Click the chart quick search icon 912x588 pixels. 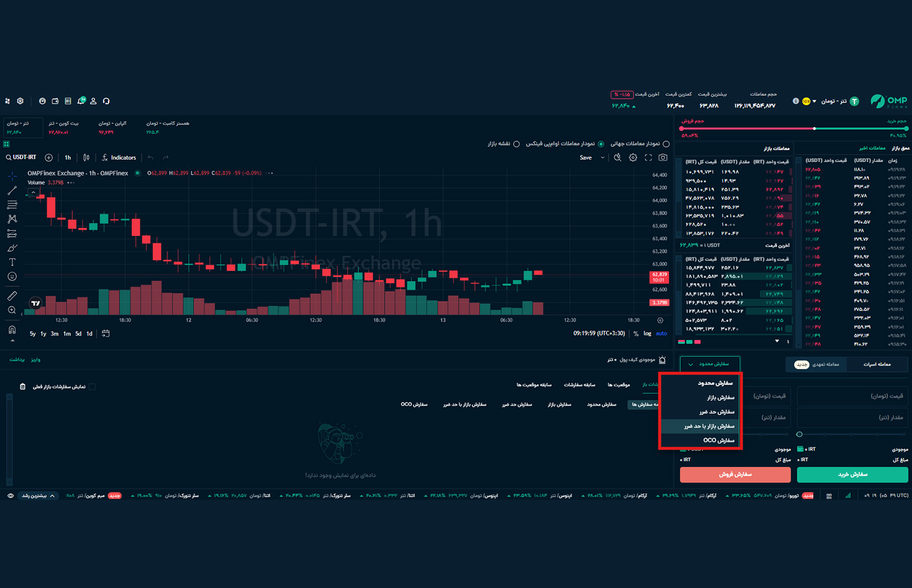tap(617, 158)
